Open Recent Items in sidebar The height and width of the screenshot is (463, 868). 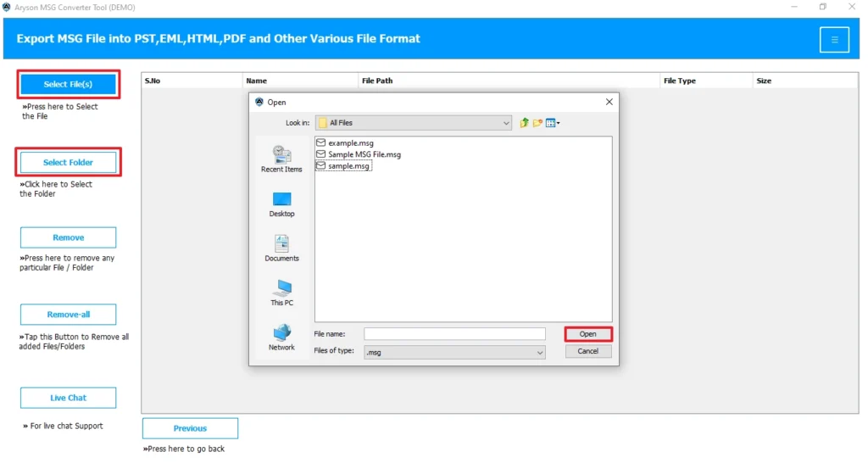click(x=281, y=159)
